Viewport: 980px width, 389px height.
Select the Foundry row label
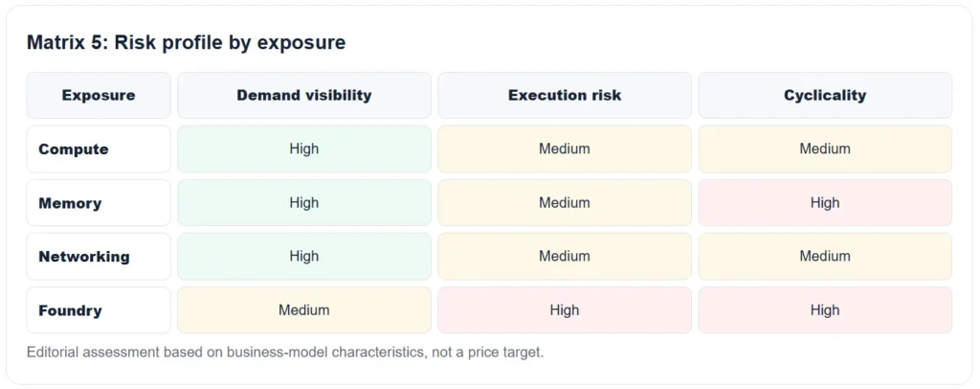tap(99, 310)
